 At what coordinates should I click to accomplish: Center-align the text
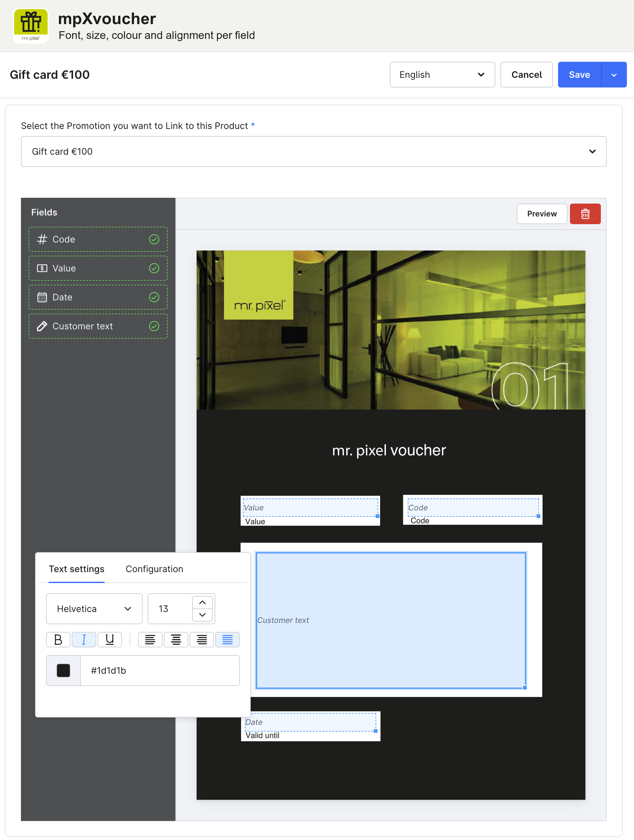(x=176, y=640)
